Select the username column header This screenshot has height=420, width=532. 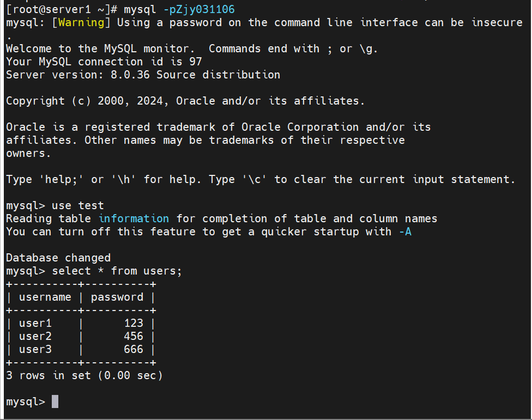click(x=45, y=297)
